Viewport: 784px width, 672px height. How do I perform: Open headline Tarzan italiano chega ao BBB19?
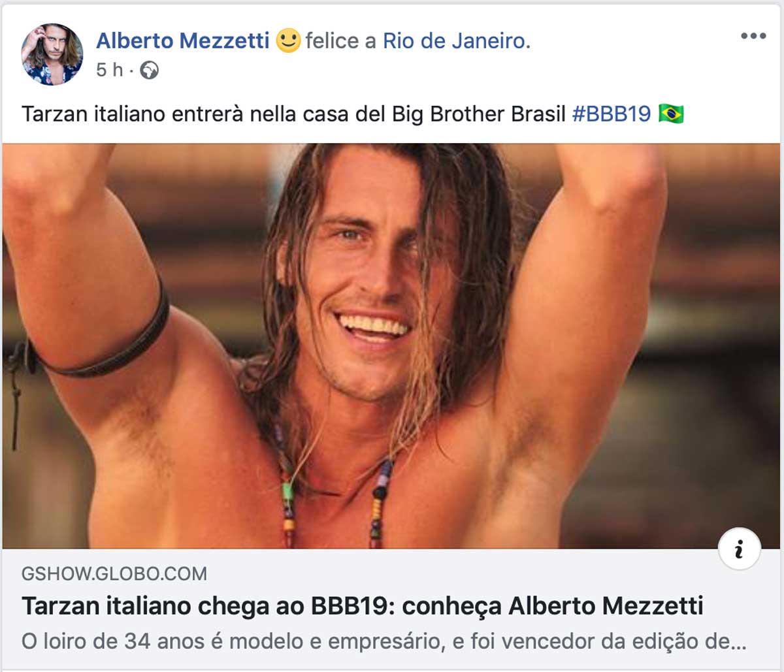363,606
